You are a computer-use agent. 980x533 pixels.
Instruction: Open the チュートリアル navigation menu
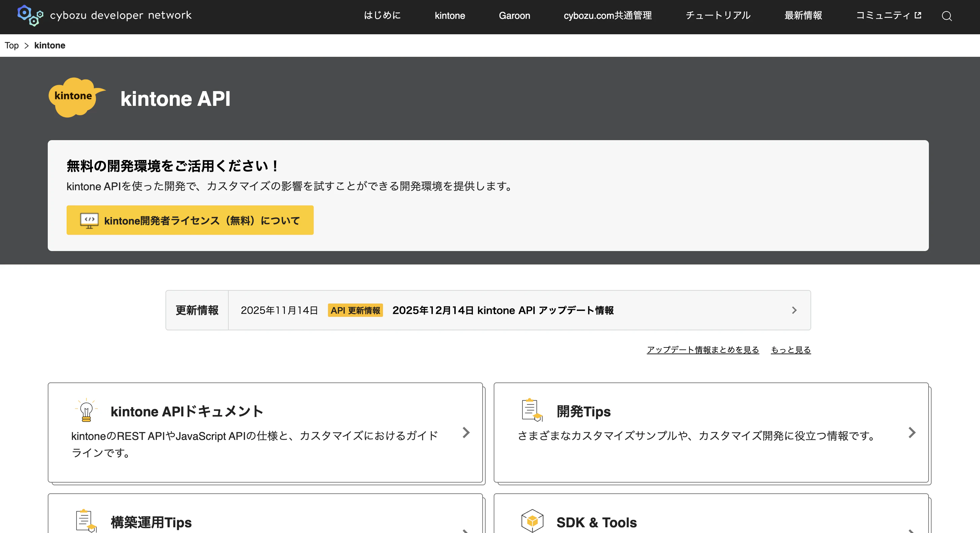(718, 15)
